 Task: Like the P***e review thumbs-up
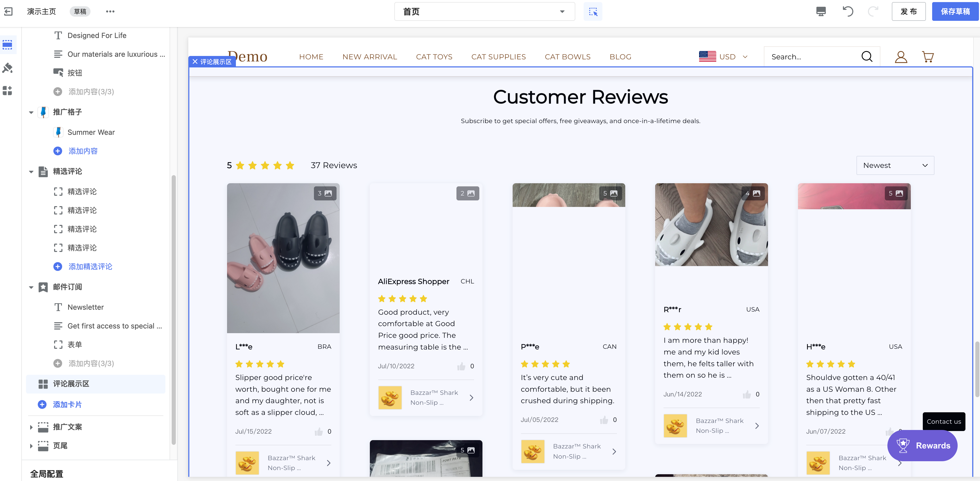click(x=604, y=420)
